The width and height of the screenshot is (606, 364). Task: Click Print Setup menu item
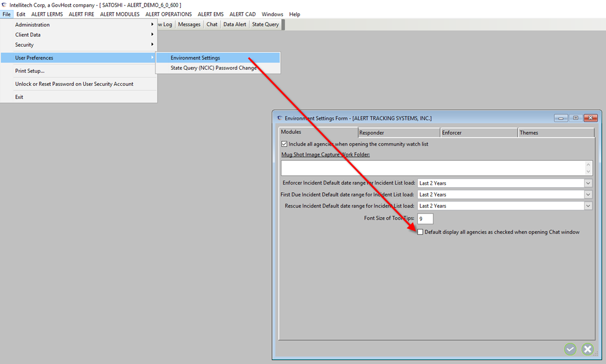pos(30,70)
